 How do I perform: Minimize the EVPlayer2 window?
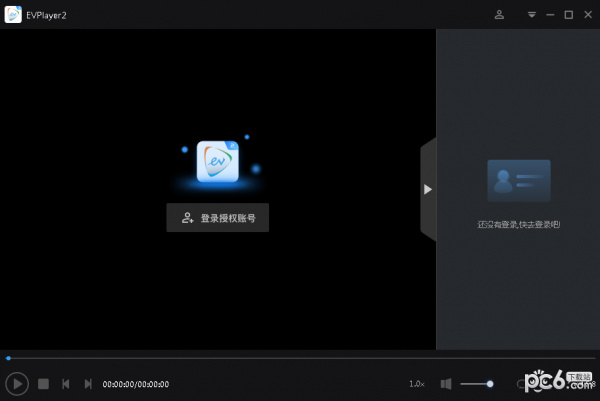tap(550, 15)
